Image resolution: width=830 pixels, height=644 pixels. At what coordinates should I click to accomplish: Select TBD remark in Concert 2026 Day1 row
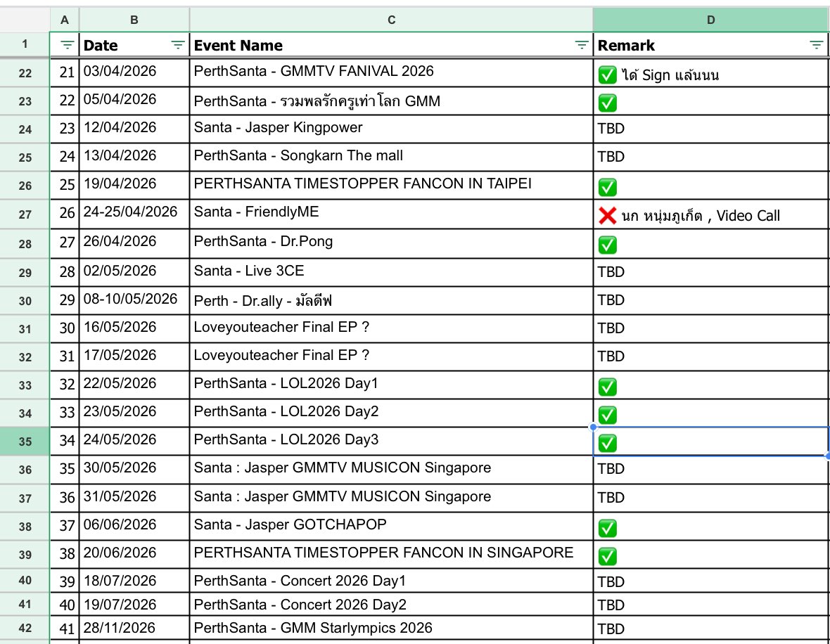click(711, 581)
